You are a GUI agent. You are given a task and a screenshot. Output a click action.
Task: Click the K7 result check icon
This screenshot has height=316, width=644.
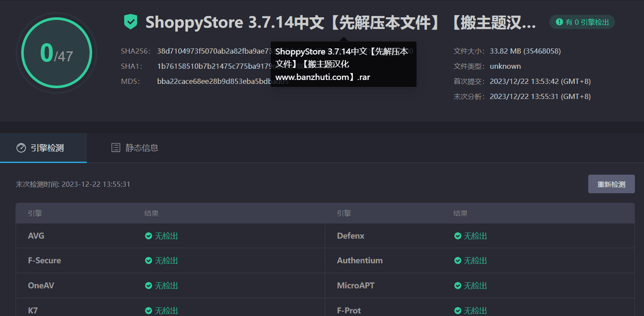[148, 310]
